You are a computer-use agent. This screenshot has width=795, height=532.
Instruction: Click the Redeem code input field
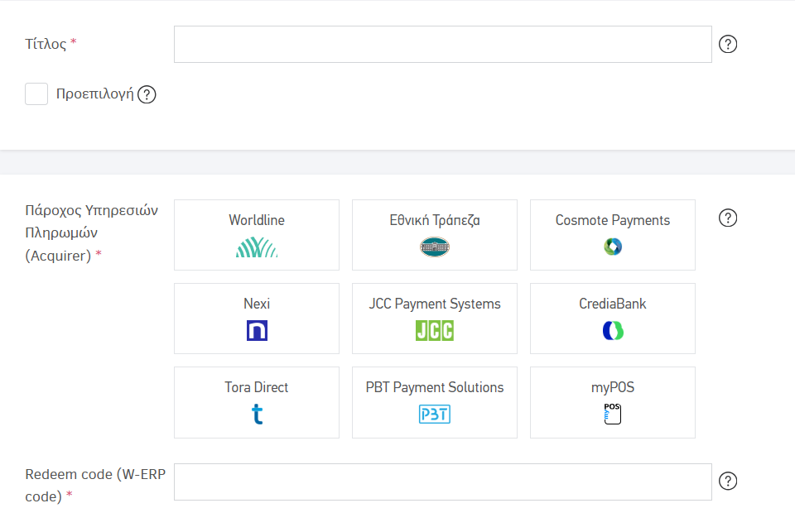tap(442, 482)
